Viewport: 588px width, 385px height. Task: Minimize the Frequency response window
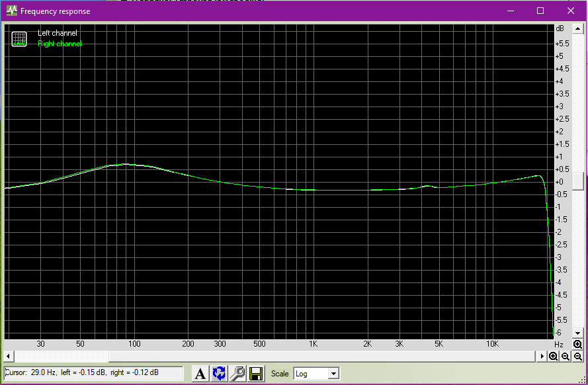(x=511, y=11)
